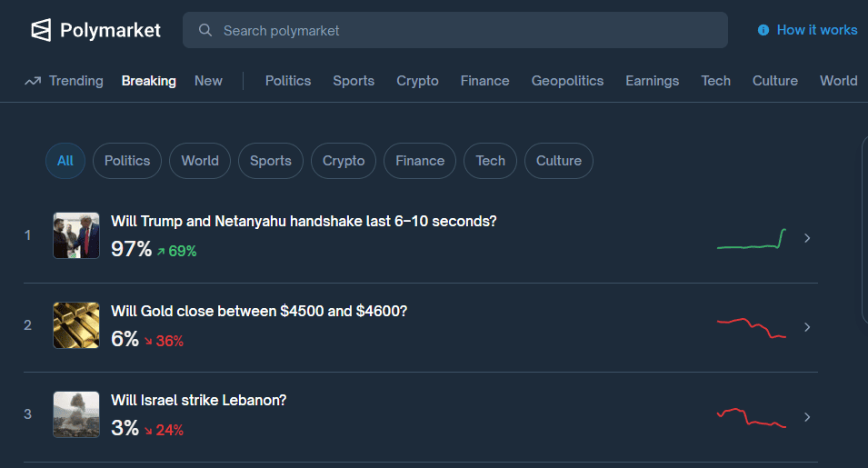
Task: Click the How it works info icon
Action: (763, 30)
